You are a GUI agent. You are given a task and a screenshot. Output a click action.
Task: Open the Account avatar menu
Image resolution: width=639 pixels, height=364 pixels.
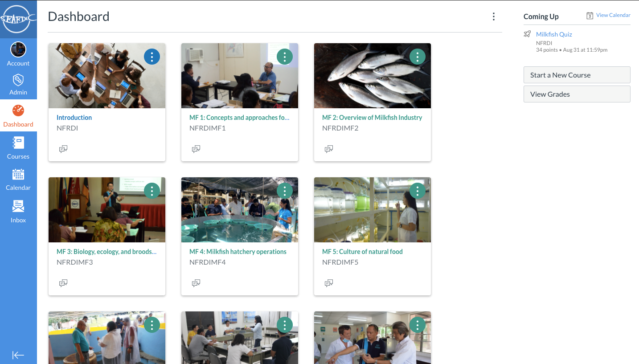[18, 49]
